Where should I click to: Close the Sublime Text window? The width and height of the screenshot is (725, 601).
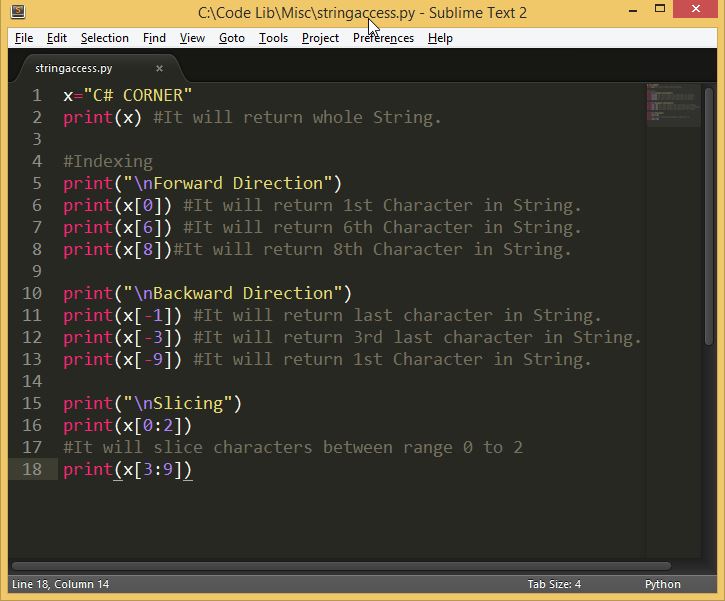pos(695,9)
